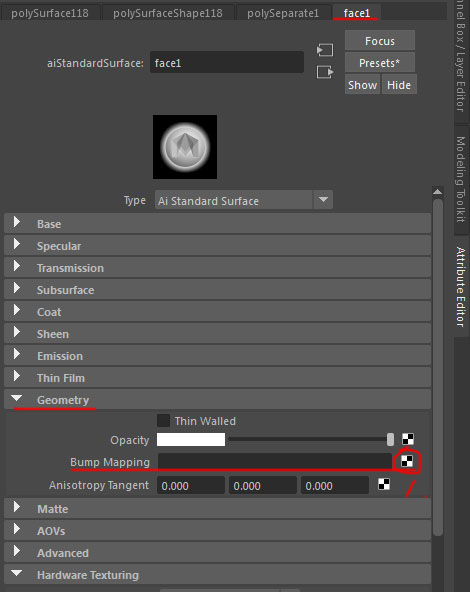
Task: Click the scrollbar up arrow
Action: [x=438, y=191]
